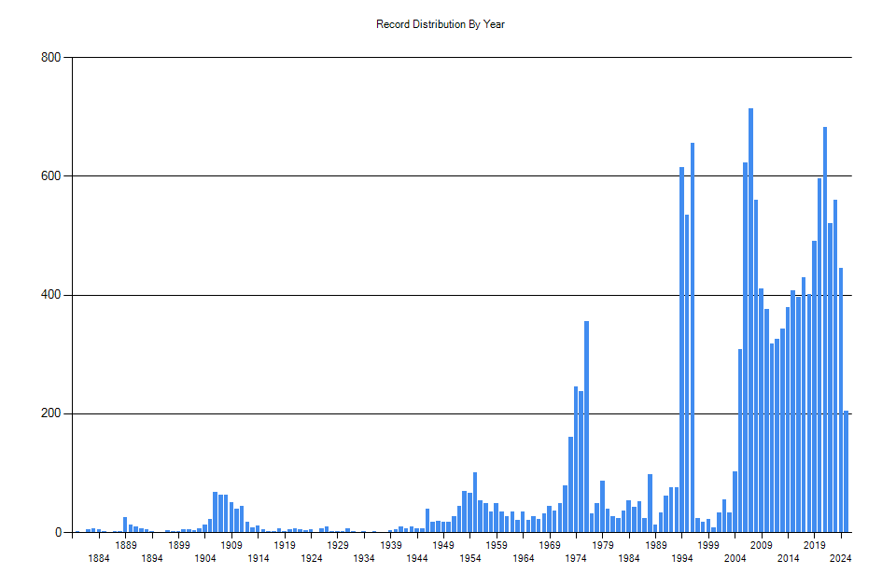Click the small 1889 bar above its label

click(x=125, y=525)
